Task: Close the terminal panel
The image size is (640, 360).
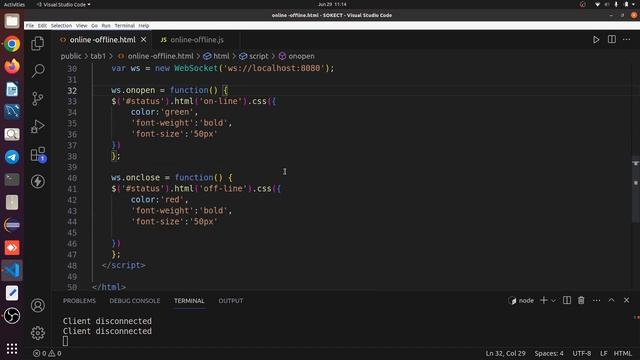Action: (627, 300)
